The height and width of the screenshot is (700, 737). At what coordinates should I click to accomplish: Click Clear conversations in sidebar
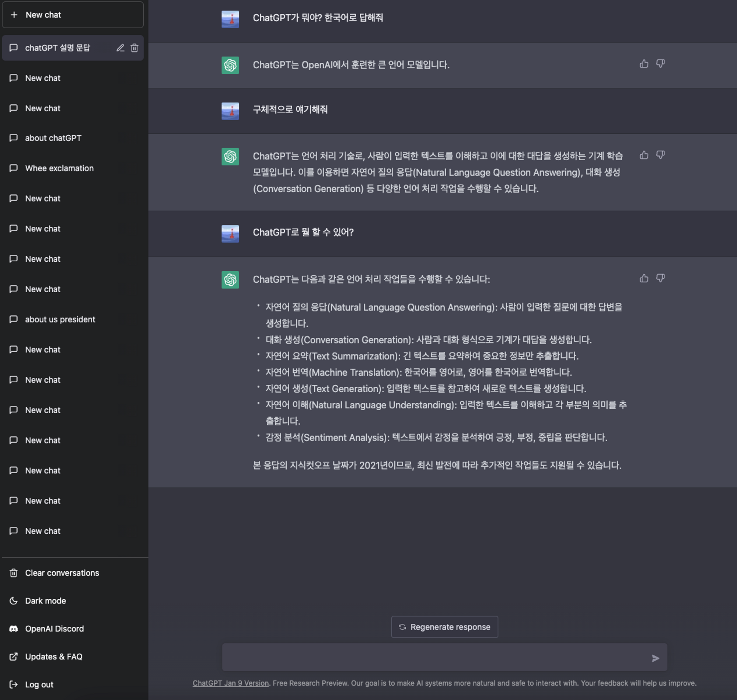[x=62, y=573]
